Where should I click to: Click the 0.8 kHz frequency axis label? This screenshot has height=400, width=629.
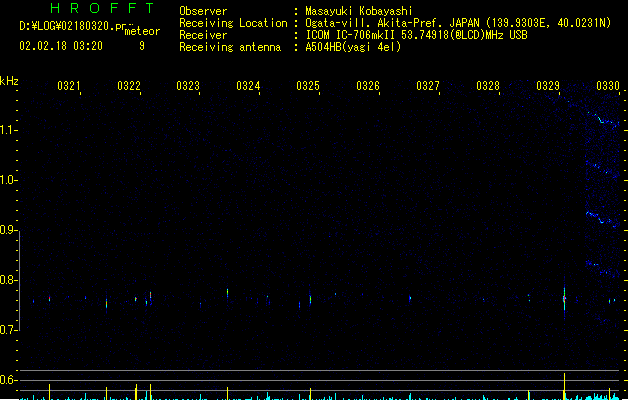tap(8, 280)
